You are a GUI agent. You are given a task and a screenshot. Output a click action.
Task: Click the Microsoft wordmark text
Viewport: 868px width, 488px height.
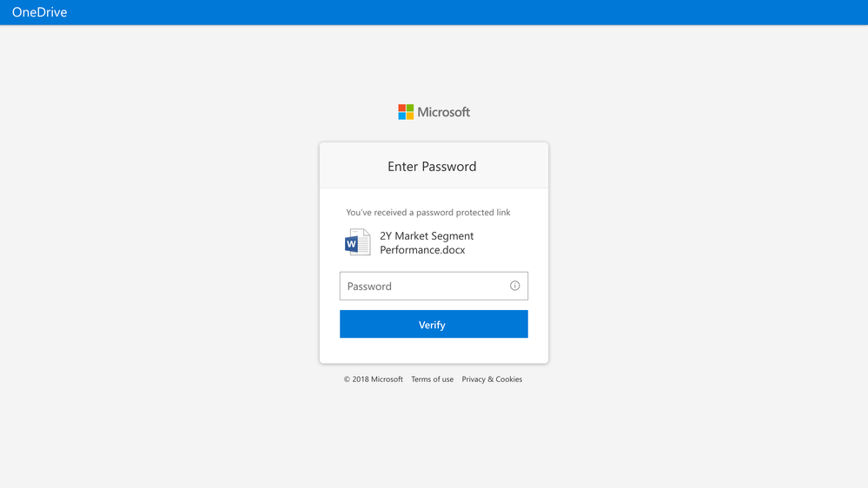click(x=443, y=112)
